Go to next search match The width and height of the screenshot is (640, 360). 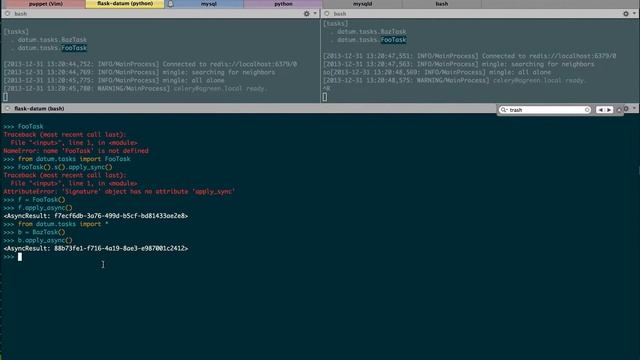609,110
